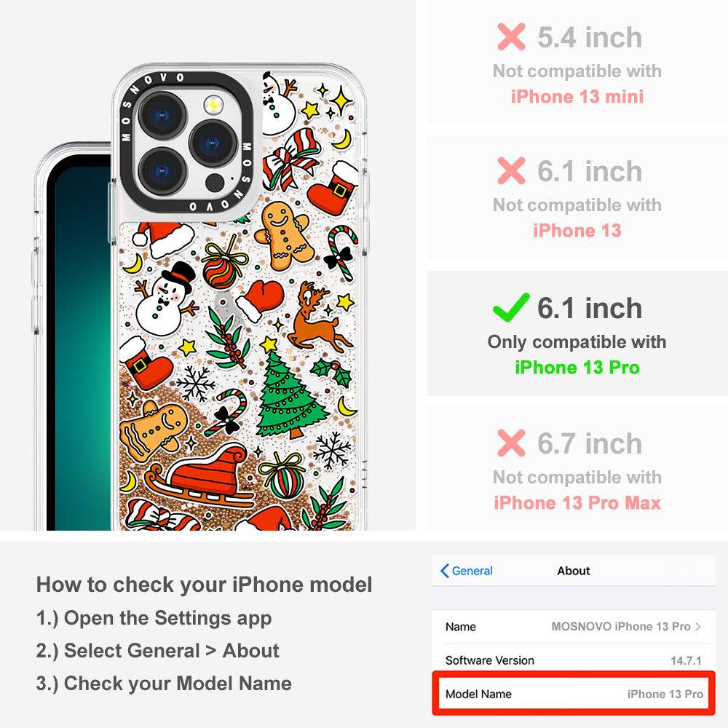Screen dimensions: 728x728
Task: Click the iPhone 13 Pro Max text
Action: 577,503
